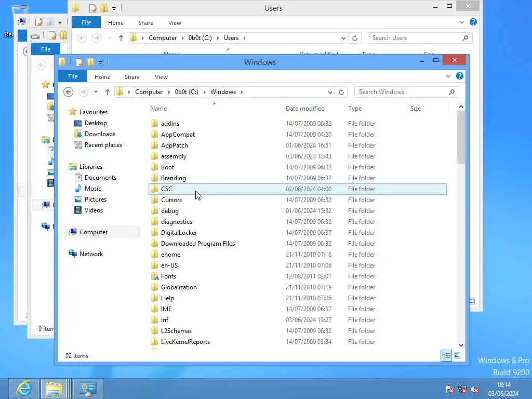Click the Fonts folder icon
Image resolution: width=532 pixels, height=399 pixels.
[155, 276]
